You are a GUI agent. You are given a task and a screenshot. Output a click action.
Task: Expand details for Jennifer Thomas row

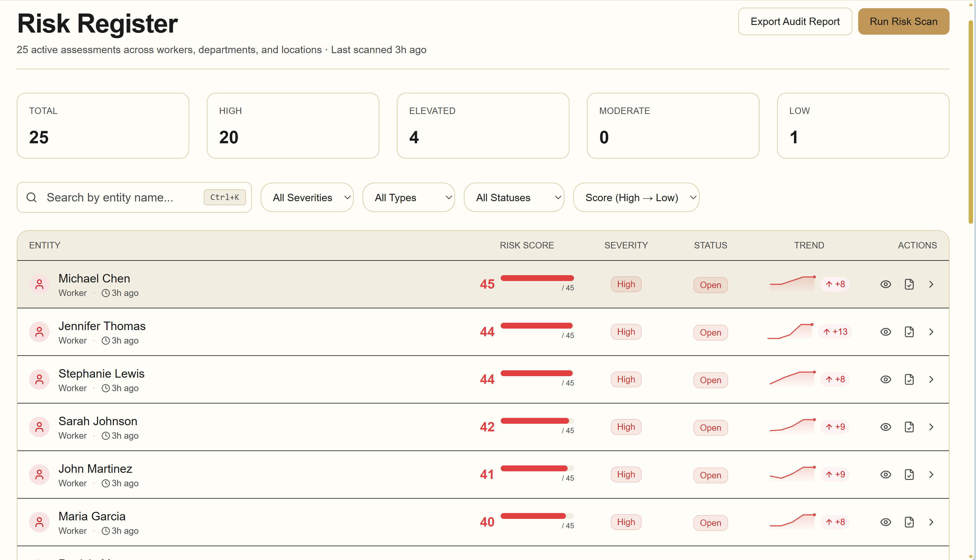coord(931,332)
